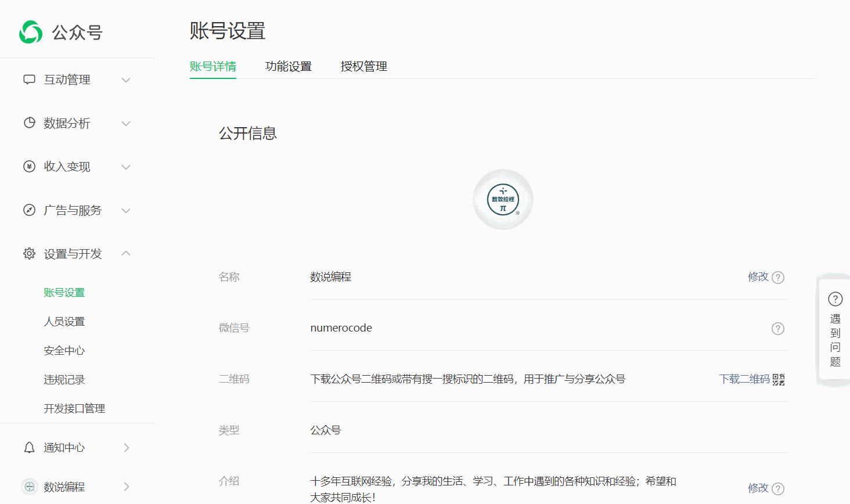
Task: Expand the 数据分析 section arrow
Action: tap(126, 124)
